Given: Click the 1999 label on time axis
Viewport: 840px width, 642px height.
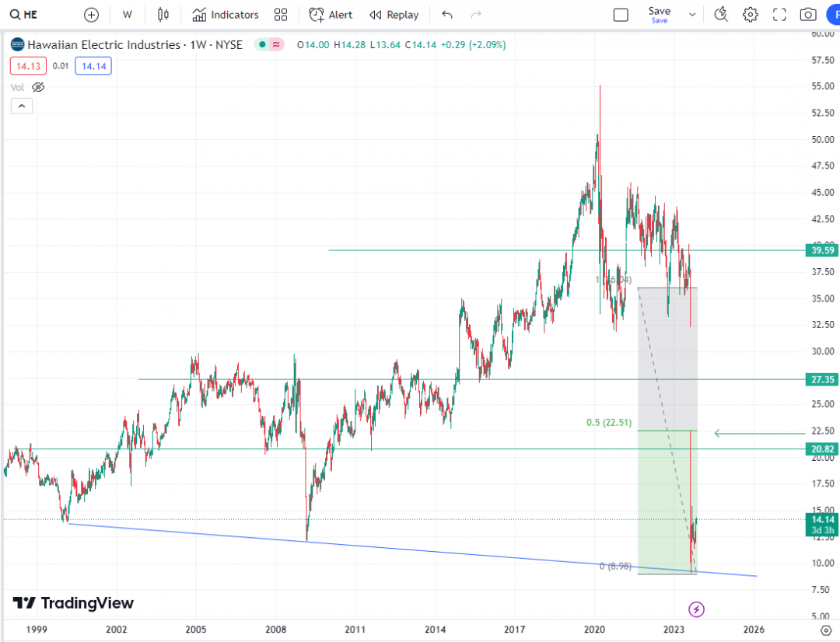Looking at the screenshot, I should [x=37, y=629].
